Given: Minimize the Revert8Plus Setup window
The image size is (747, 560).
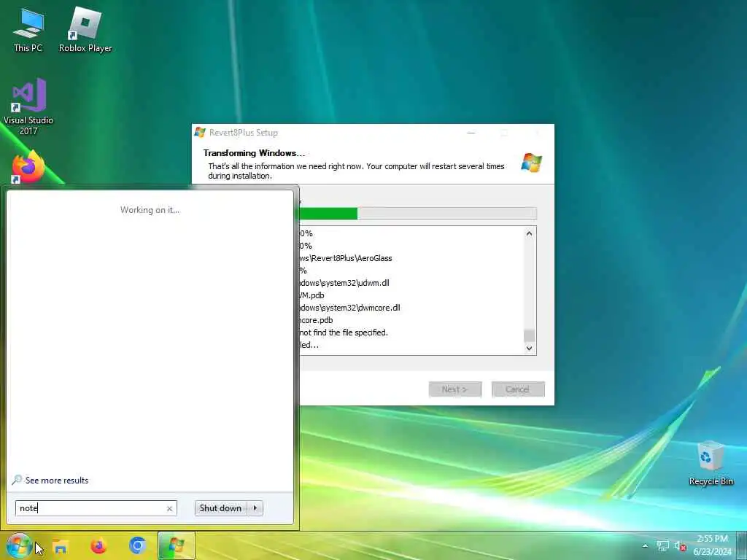Looking at the screenshot, I should [471, 133].
